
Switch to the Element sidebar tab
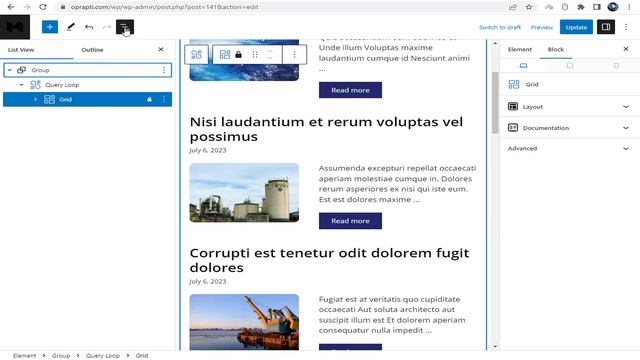point(520,49)
